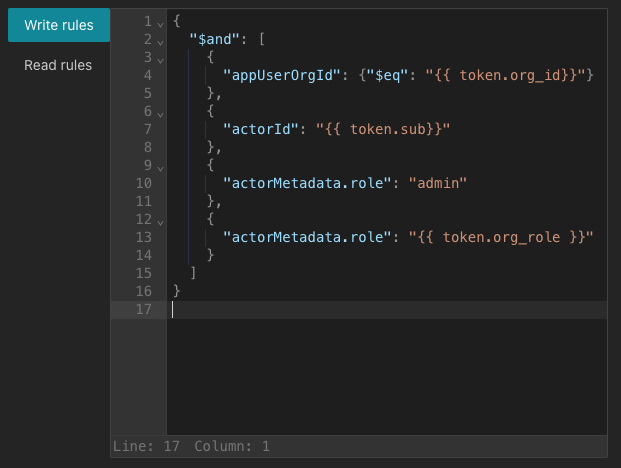This screenshot has width=621, height=468.
Task: Click line number 16 in gutter
Action: click(x=144, y=291)
